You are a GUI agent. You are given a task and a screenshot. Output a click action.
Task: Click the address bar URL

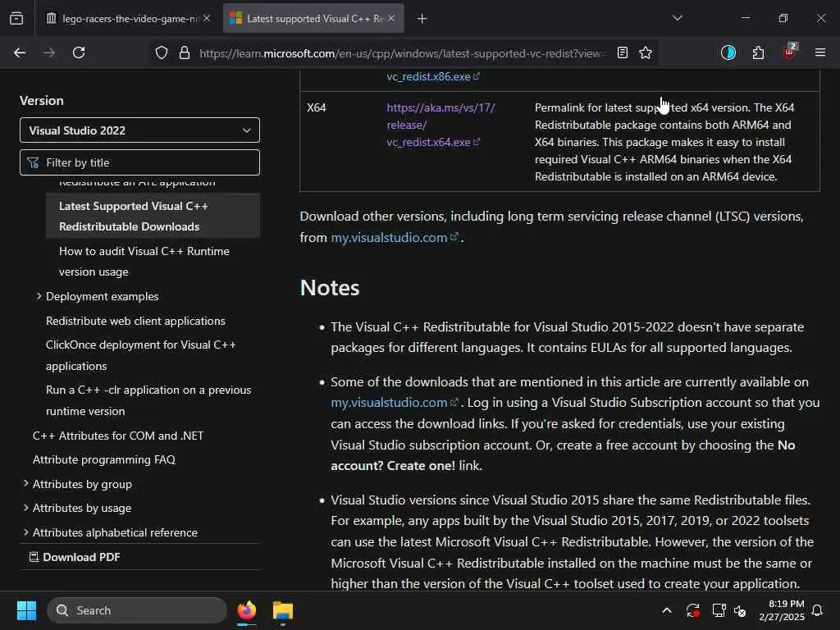coord(403,53)
